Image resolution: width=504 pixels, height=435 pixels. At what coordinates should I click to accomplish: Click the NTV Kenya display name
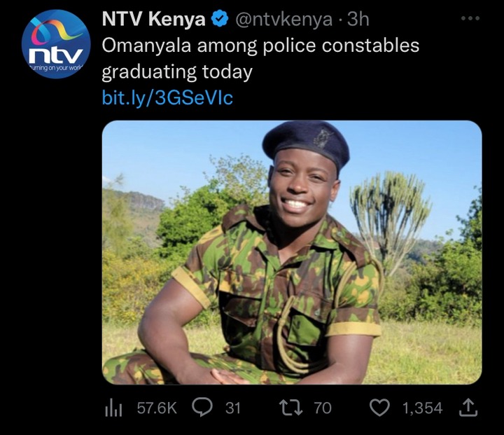[x=153, y=19]
